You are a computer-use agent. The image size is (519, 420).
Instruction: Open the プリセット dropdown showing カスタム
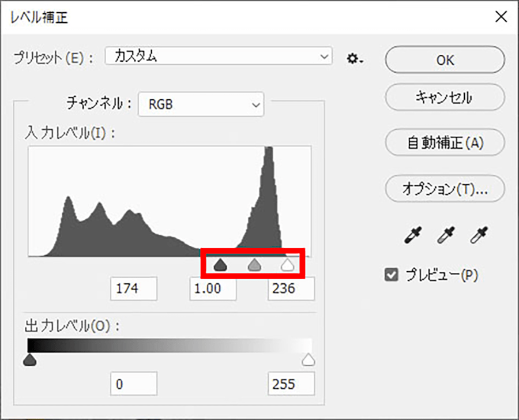coord(219,56)
